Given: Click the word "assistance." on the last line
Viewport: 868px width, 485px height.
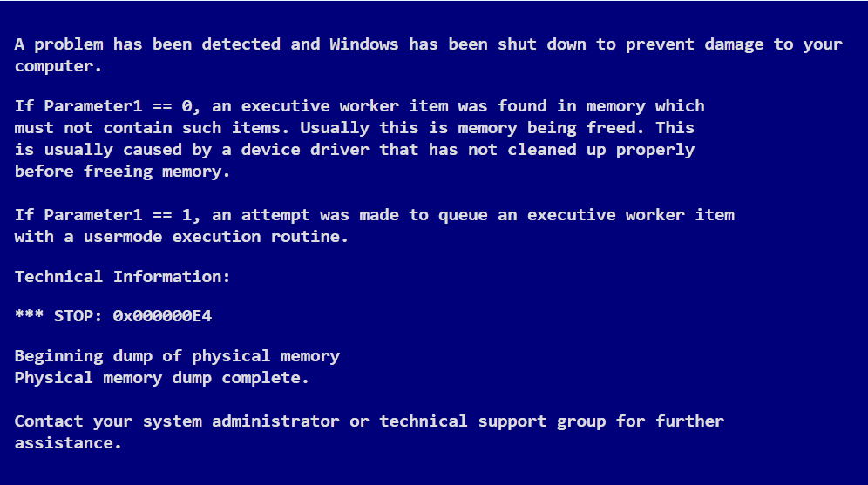Looking at the screenshot, I should [68, 443].
